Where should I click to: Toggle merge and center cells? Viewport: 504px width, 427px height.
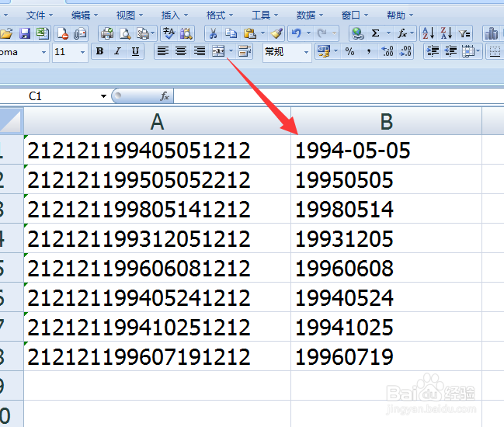[218, 51]
